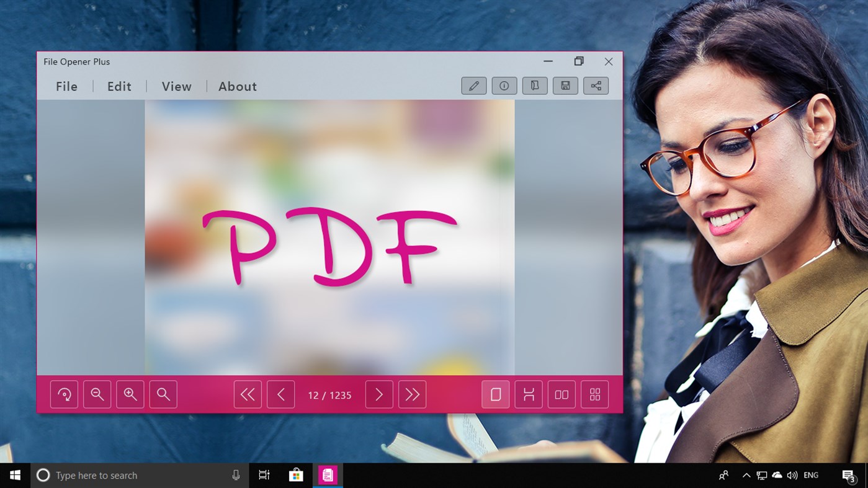Enable grid thumbnail view mode
This screenshot has width=868, height=488.
[594, 394]
